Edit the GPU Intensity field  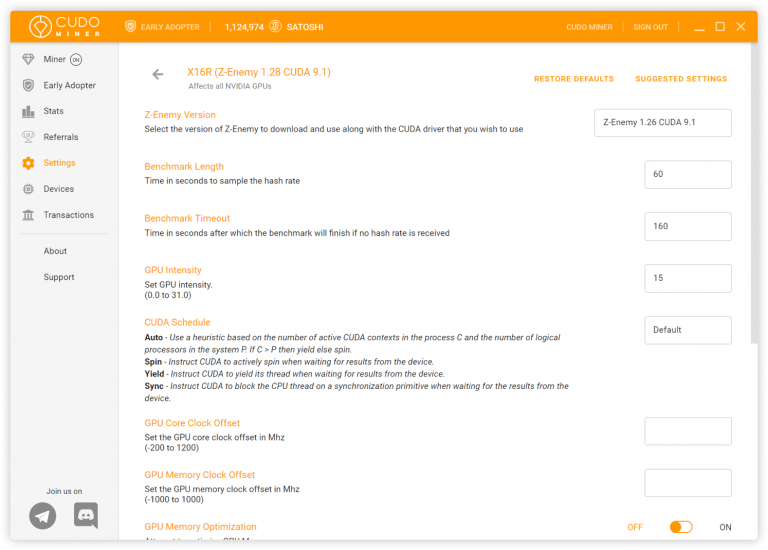(688, 278)
